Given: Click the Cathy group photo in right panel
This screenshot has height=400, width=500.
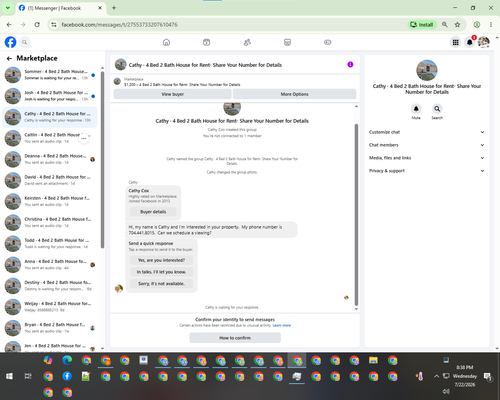Looking at the screenshot, I should point(427,70).
